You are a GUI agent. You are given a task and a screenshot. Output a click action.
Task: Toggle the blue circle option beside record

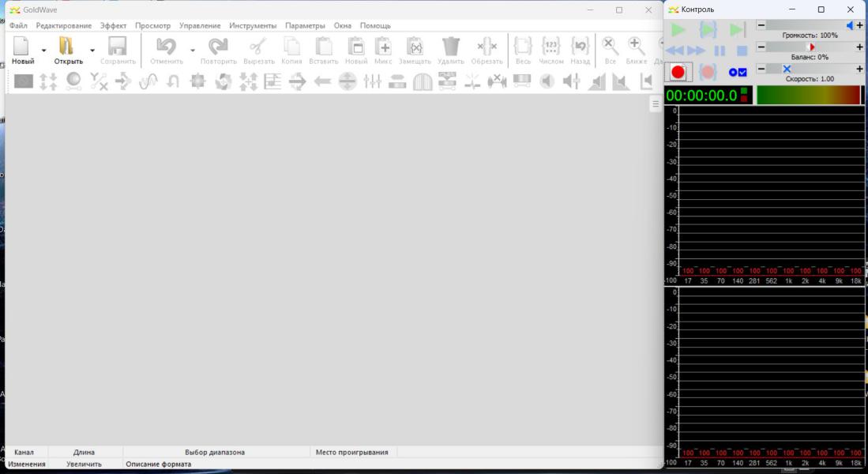pos(733,73)
